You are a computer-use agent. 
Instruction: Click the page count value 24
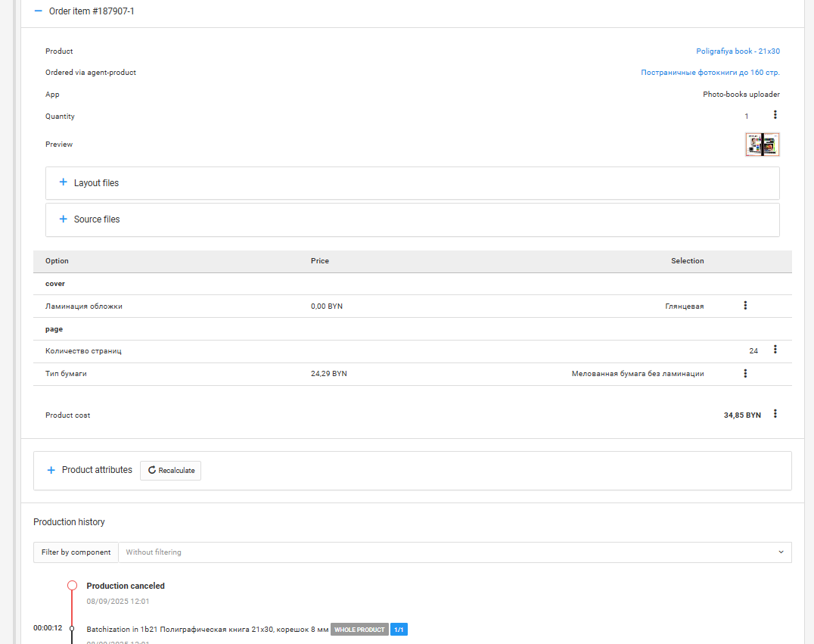click(x=753, y=351)
